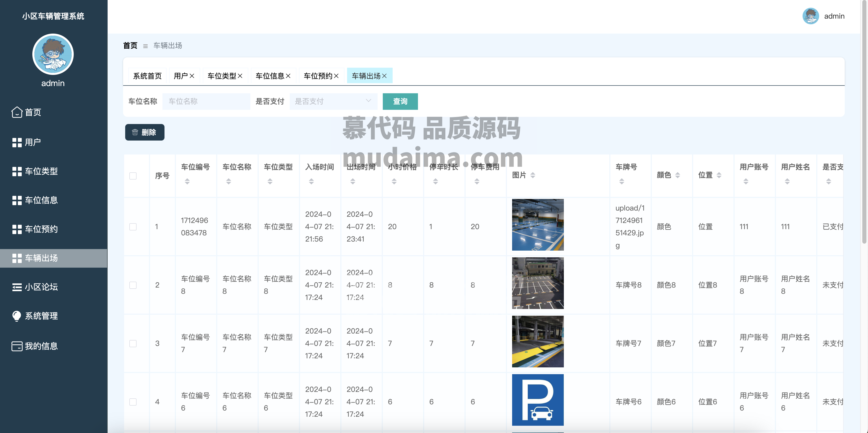Open the blue P parking sign thumbnail
The height and width of the screenshot is (433, 868).
(x=538, y=400)
